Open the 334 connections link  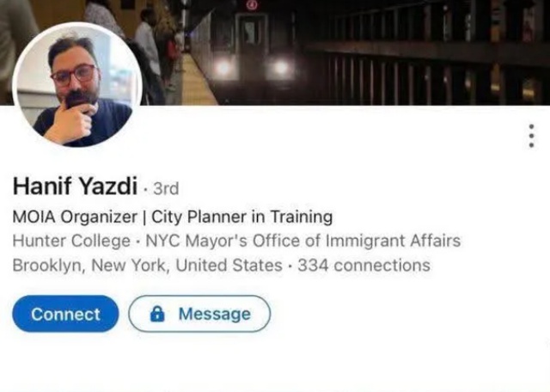(364, 266)
